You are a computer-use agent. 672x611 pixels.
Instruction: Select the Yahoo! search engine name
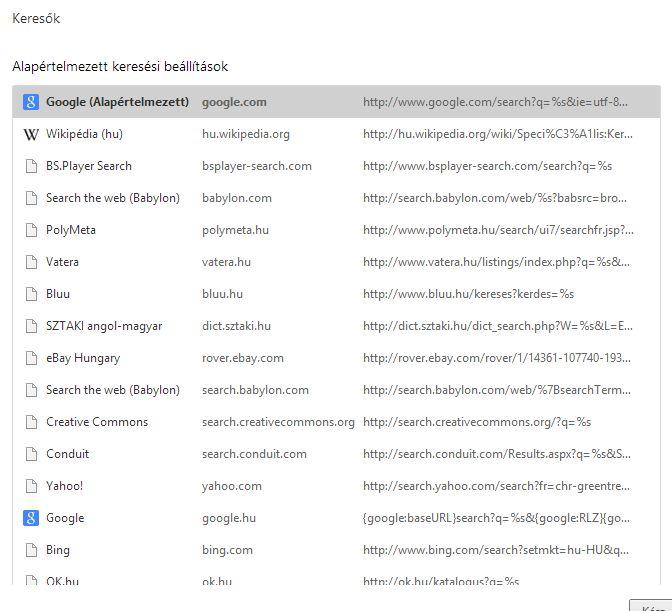click(x=64, y=486)
